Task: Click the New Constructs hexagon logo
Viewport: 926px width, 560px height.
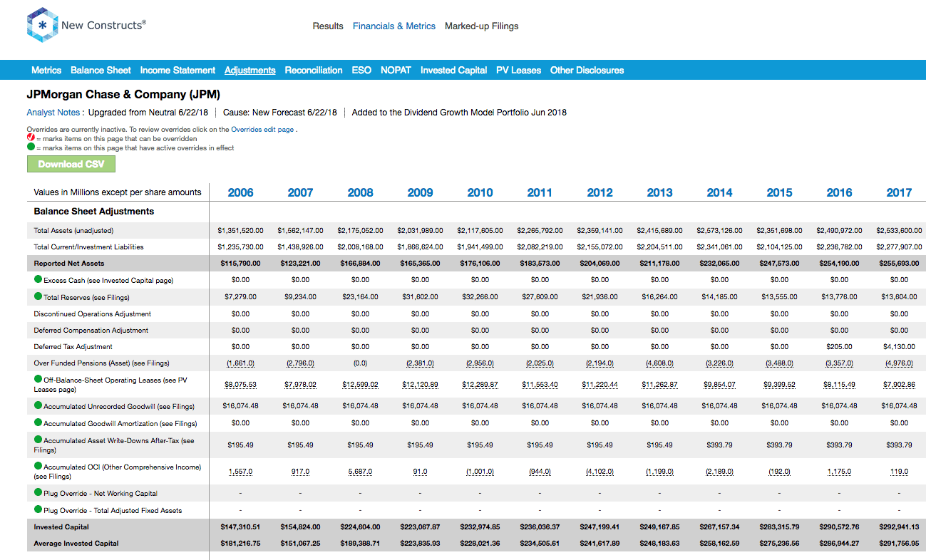Action: tap(41, 26)
